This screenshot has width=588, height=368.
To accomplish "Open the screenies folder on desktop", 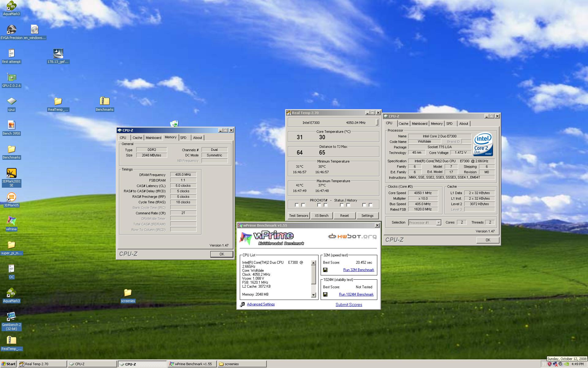I will (128, 295).
